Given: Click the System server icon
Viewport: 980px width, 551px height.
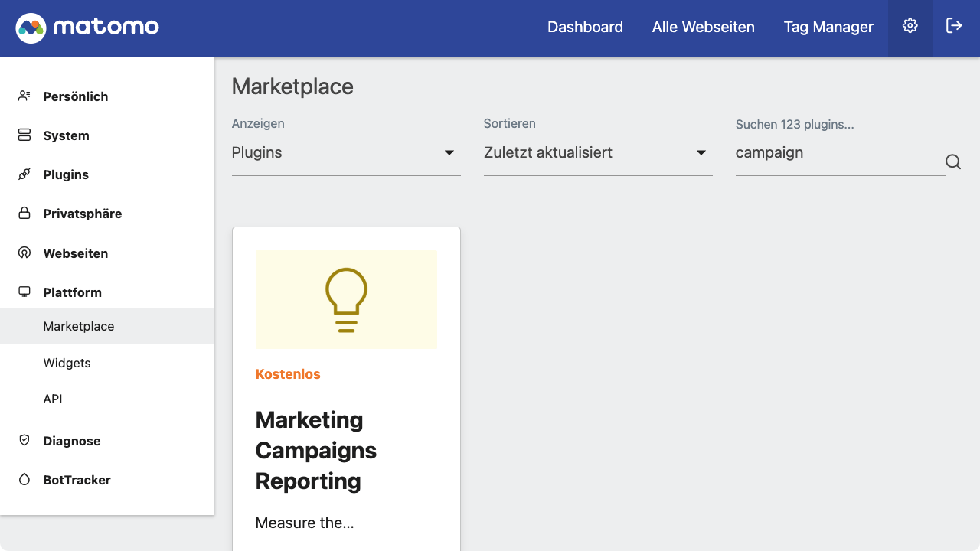Looking at the screenshot, I should 24,135.
